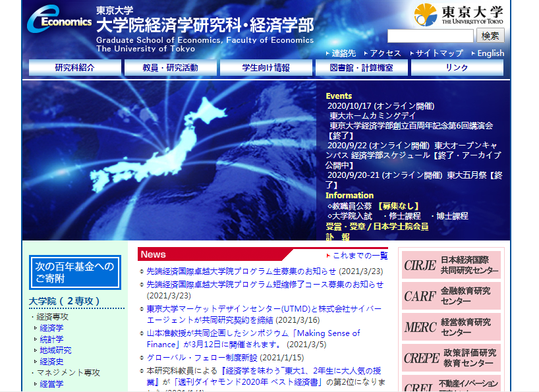This screenshot has height=392, width=539.
Task: Open the 図書館・計算機室 menu
Action: [x=362, y=67]
